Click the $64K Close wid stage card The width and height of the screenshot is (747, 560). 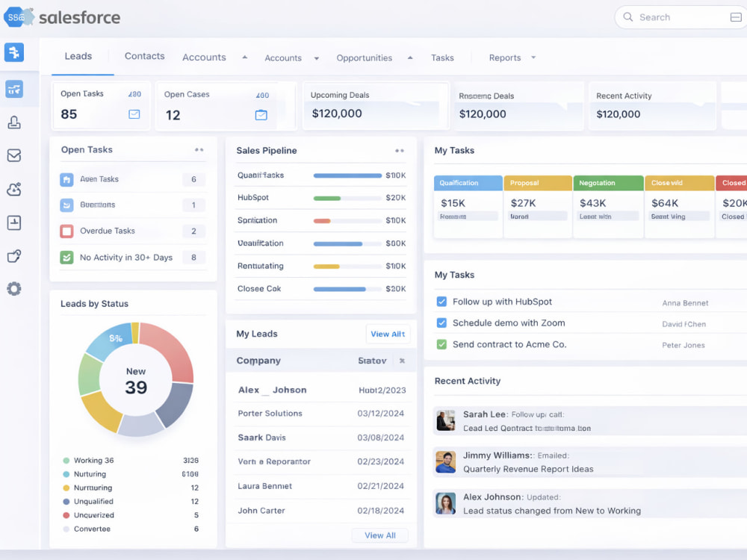click(x=679, y=207)
